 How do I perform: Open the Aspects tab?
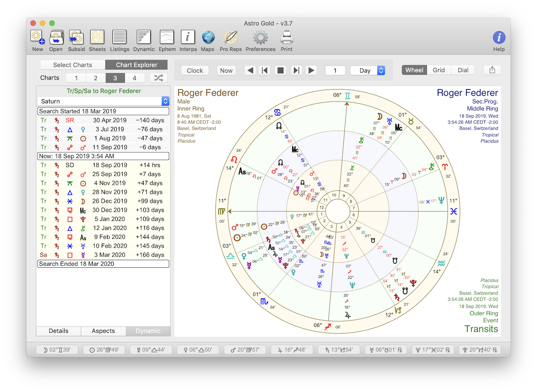(103, 331)
